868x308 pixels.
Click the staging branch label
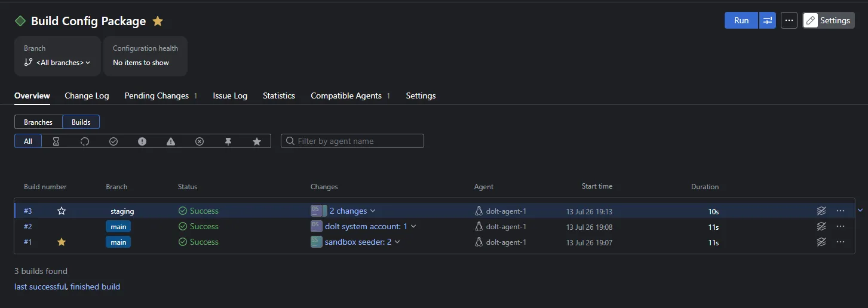click(x=122, y=211)
